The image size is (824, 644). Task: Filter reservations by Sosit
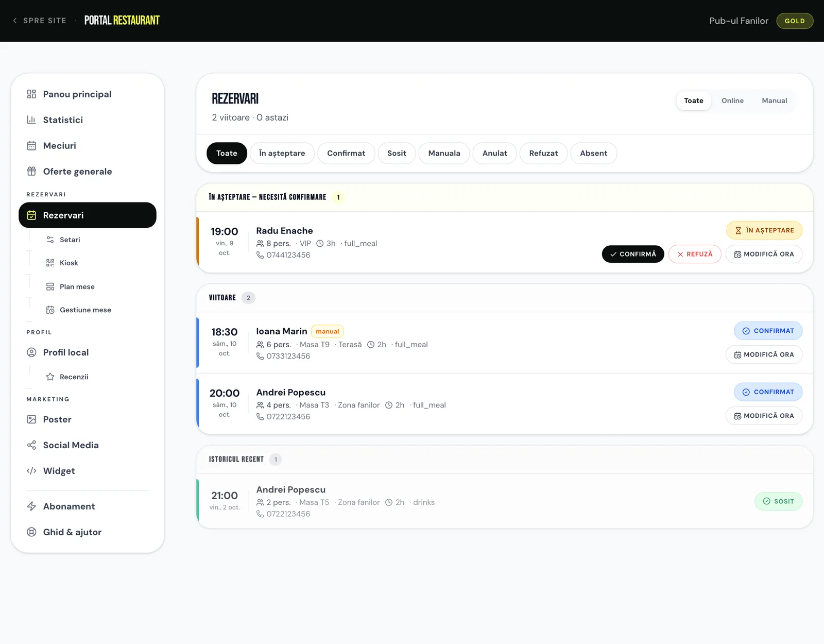coord(397,154)
